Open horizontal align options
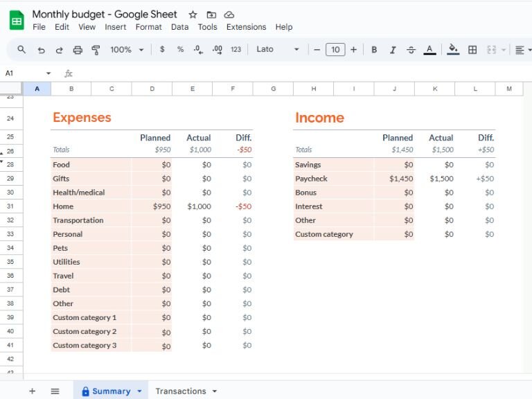Image resolution: width=532 pixels, height=399 pixels. 520,50
